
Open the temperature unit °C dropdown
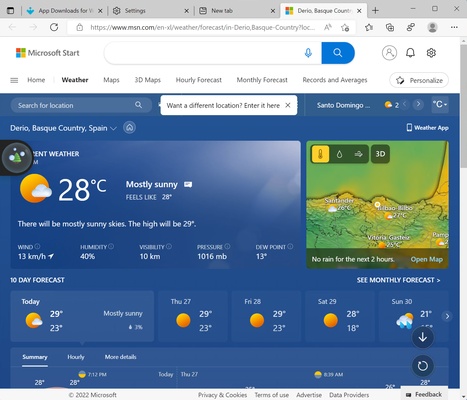pyautogui.click(x=440, y=104)
